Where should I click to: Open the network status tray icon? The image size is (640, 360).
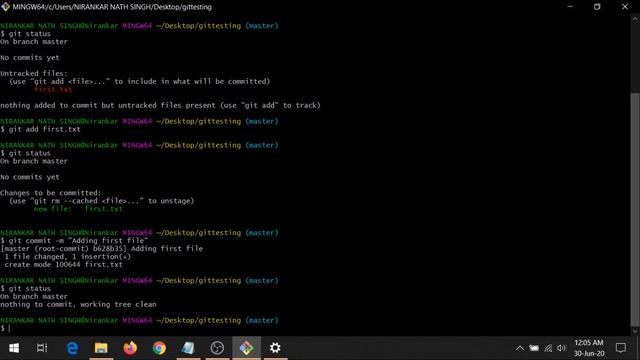pyautogui.click(x=548, y=348)
